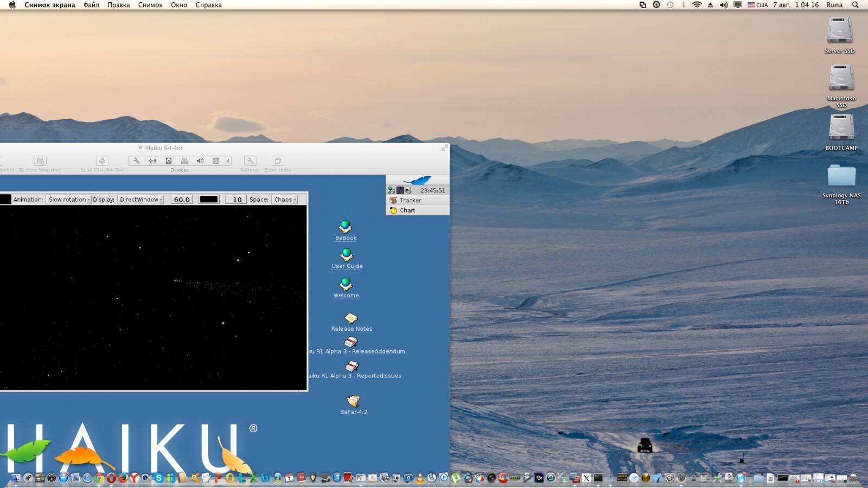This screenshot has height=488, width=868.
Task: Click the display mirroring icon in menu bar
Action: coord(738,5)
